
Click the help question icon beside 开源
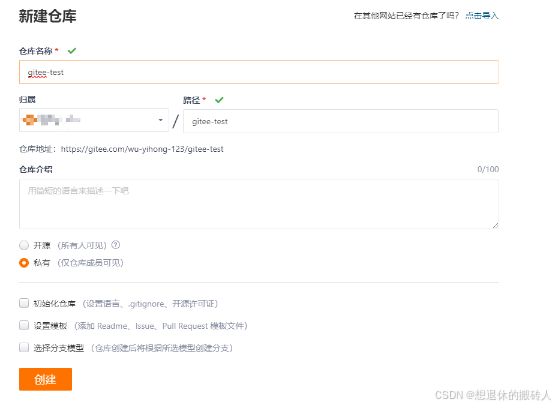pyautogui.click(x=116, y=245)
